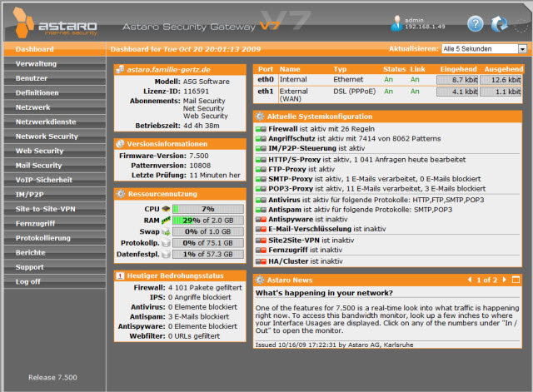Screen dimensions: 533x392
Task: Open the Web Security sidebar menu
Action: point(55,151)
